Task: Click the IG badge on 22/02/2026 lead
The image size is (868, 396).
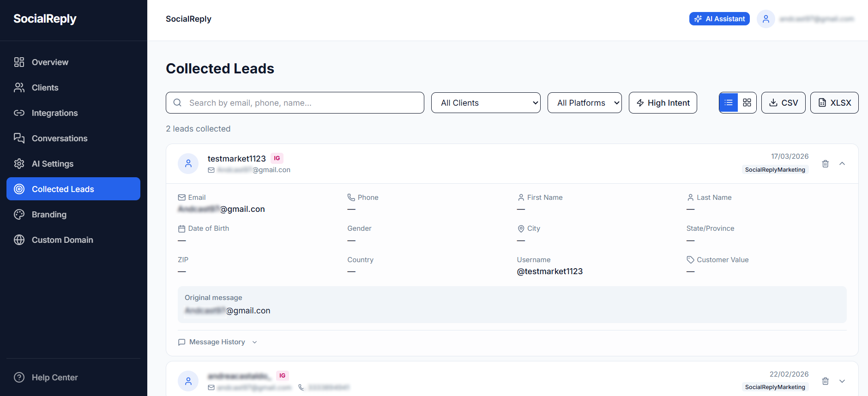Action: (x=283, y=376)
